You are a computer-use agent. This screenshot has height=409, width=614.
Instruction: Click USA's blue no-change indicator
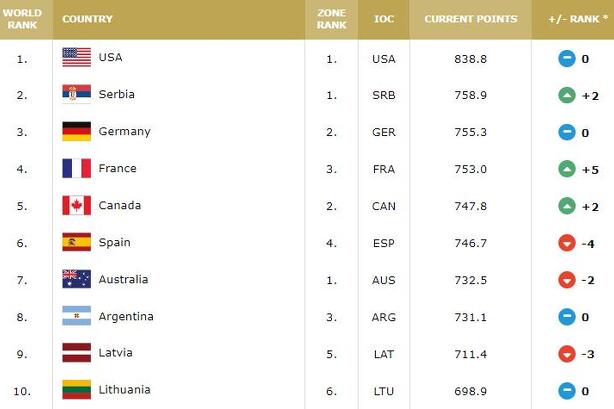(566, 58)
